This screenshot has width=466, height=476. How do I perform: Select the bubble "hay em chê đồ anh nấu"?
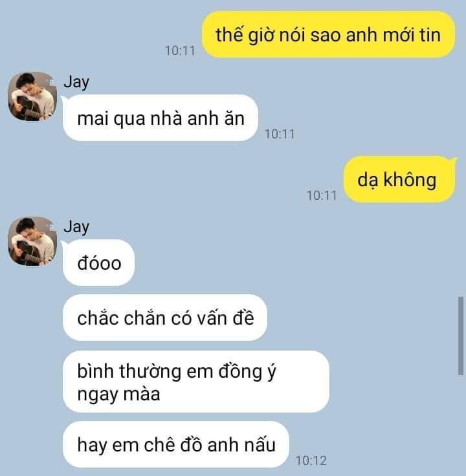pyautogui.click(x=176, y=444)
